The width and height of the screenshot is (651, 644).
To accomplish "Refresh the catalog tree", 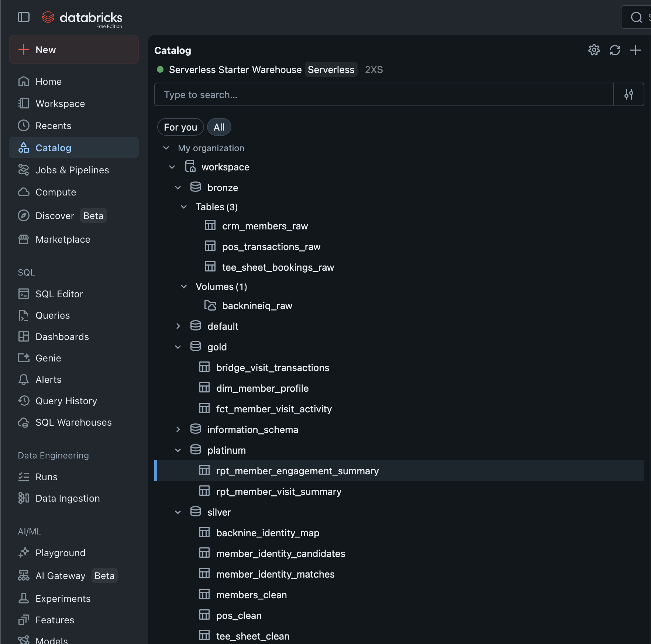I will [x=615, y=50].
